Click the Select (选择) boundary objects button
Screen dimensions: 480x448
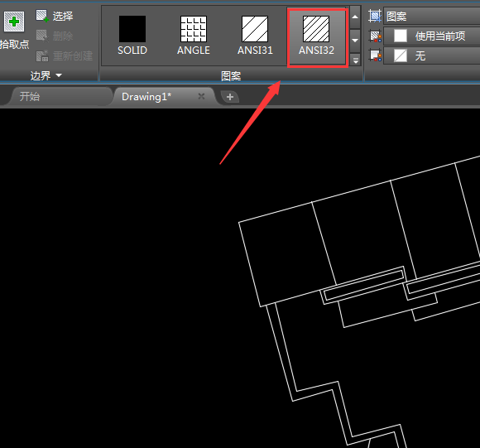click(55, 16)
